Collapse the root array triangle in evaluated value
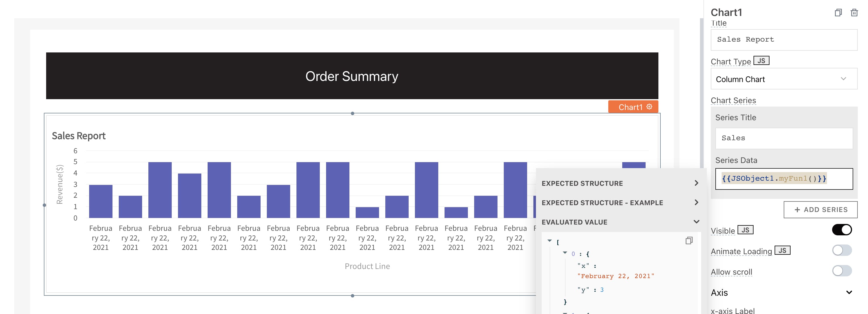Viewport: 868px width, 314px height. [550, 241]
